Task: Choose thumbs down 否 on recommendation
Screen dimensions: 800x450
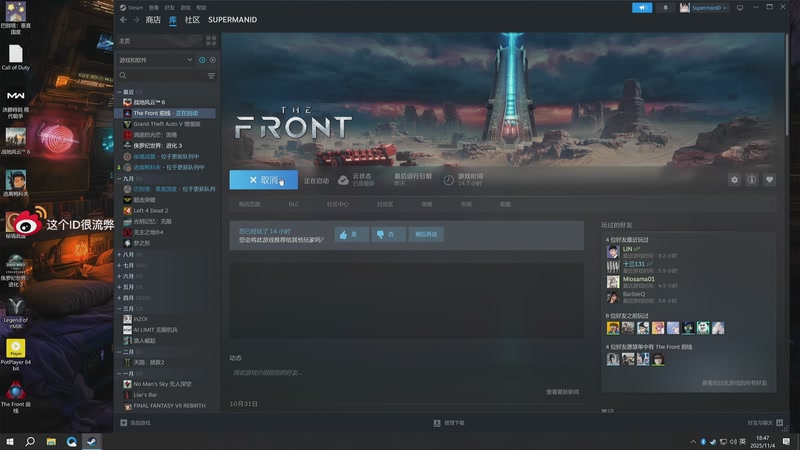Action: [389, 234]
